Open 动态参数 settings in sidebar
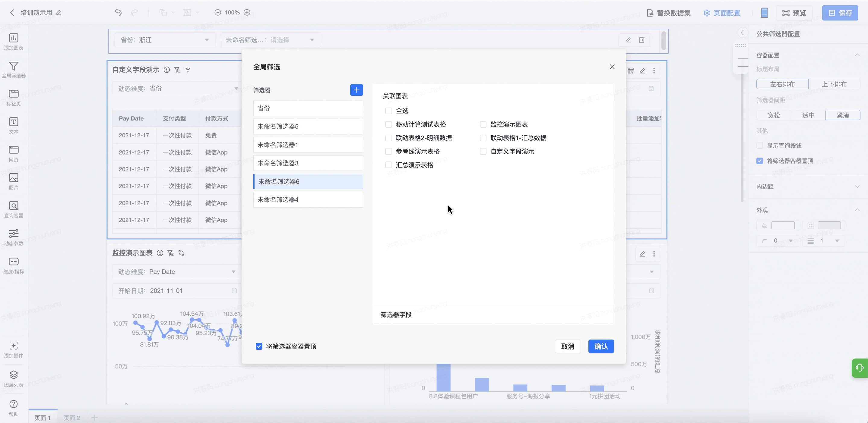 [14, 238]
